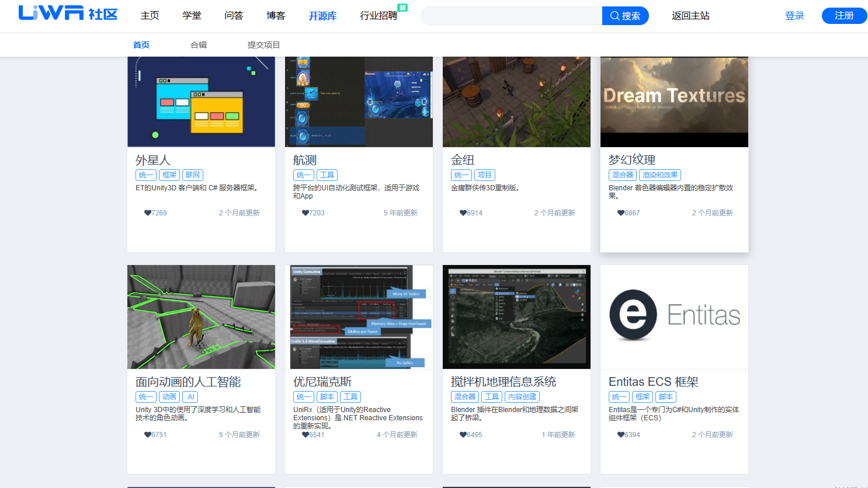Click 脚本 tag on 优尼瑞克斯 card
The width and height of the screenshot is (868, 488).
coord(327,397)
